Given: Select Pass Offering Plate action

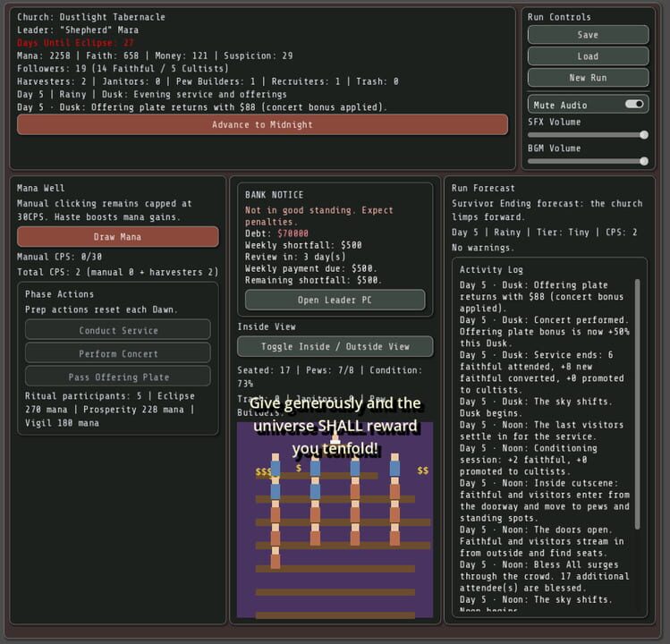Looking at the screenshot, I should pyautogui.click(x=118, y=377).
